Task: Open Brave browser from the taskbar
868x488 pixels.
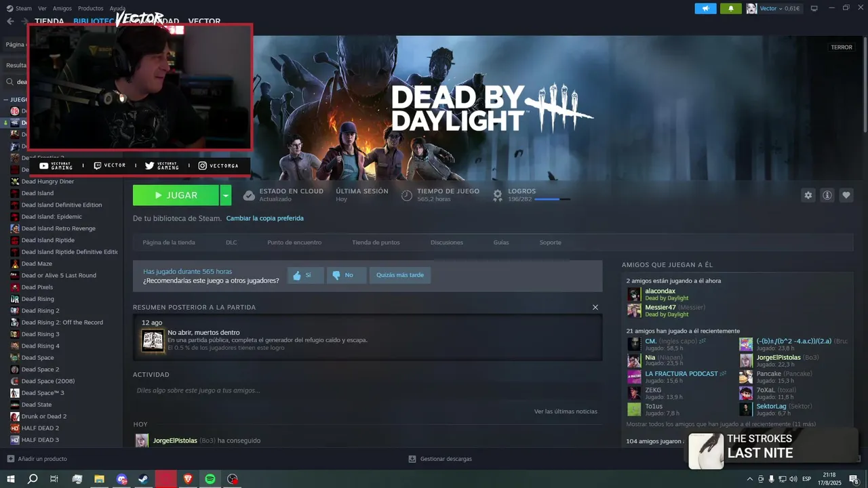Action: coord(188,479)
